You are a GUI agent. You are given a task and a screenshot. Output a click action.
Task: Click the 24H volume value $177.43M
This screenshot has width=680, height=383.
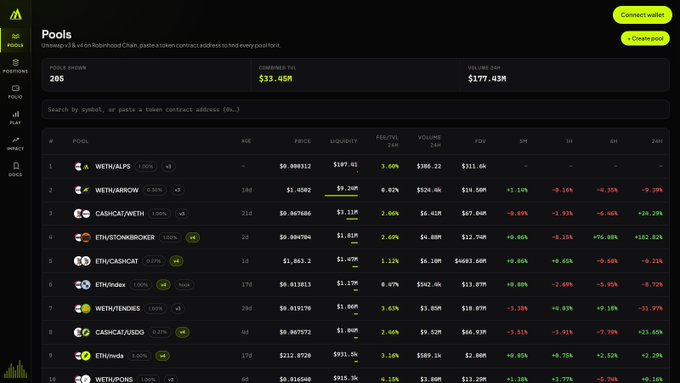click(x=487, y=79)
